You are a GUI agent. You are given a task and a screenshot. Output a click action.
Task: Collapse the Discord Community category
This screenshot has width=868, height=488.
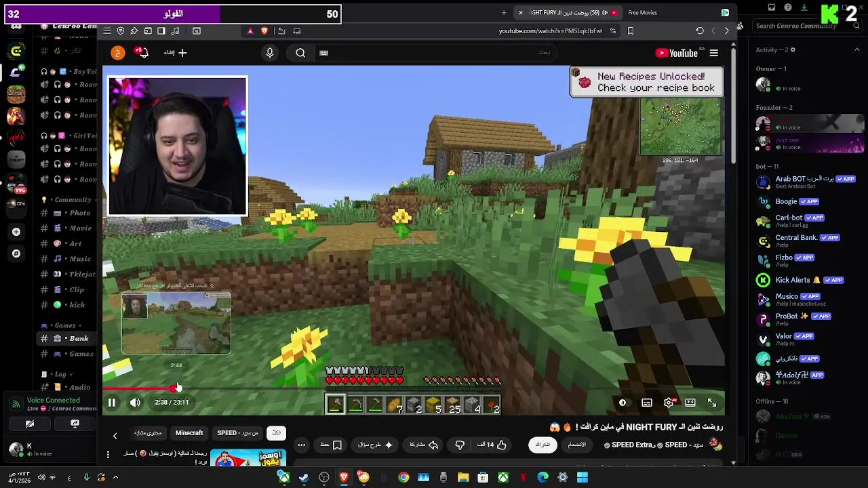68,200
